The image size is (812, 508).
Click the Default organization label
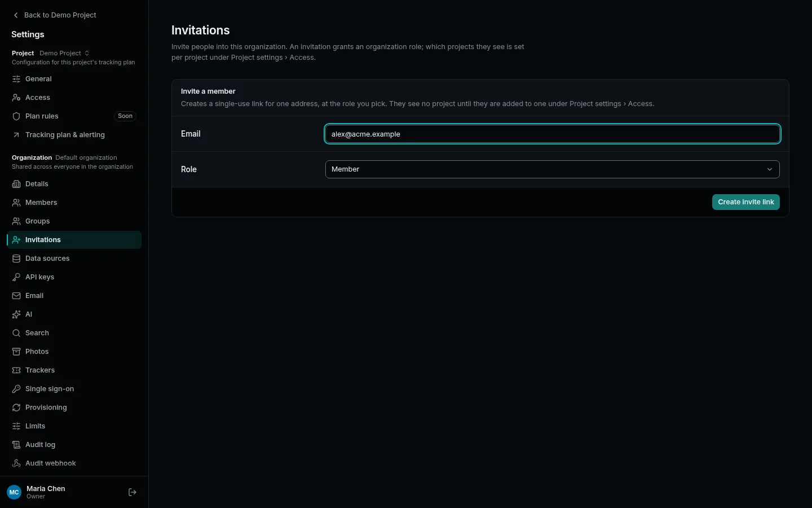tap(86, 157)
